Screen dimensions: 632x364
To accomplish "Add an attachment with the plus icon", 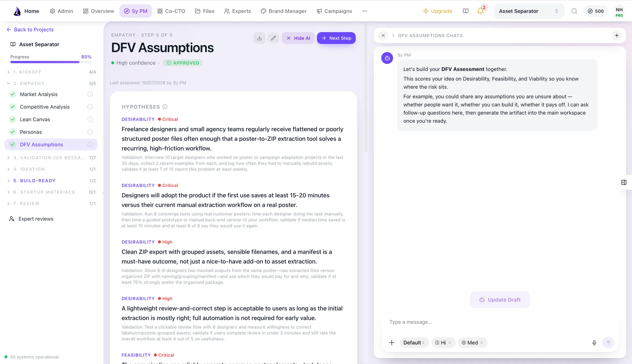I will point(392,343).
